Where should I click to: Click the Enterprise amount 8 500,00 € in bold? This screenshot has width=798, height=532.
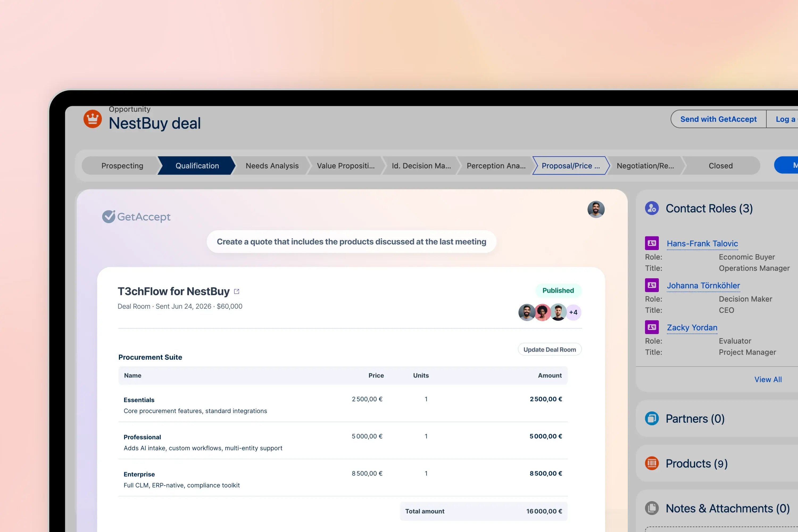[546, 473]
